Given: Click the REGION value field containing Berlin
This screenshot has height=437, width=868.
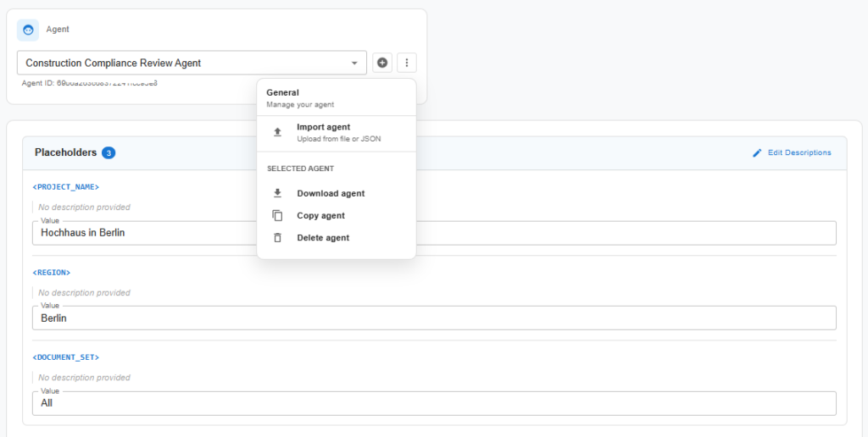Looking at the screenshot, I should tap(434, 318).
